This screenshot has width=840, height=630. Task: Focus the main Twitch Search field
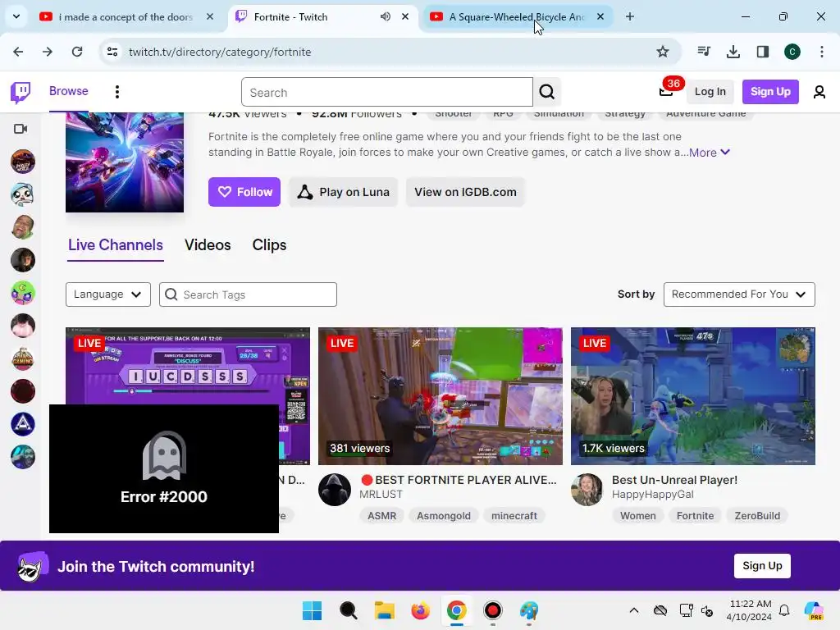coord(387,92)
